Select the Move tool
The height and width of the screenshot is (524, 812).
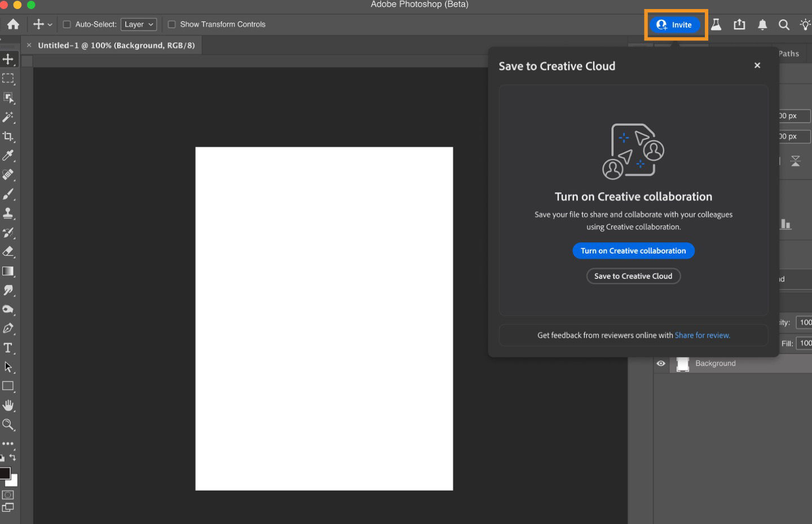pos(8,59)
